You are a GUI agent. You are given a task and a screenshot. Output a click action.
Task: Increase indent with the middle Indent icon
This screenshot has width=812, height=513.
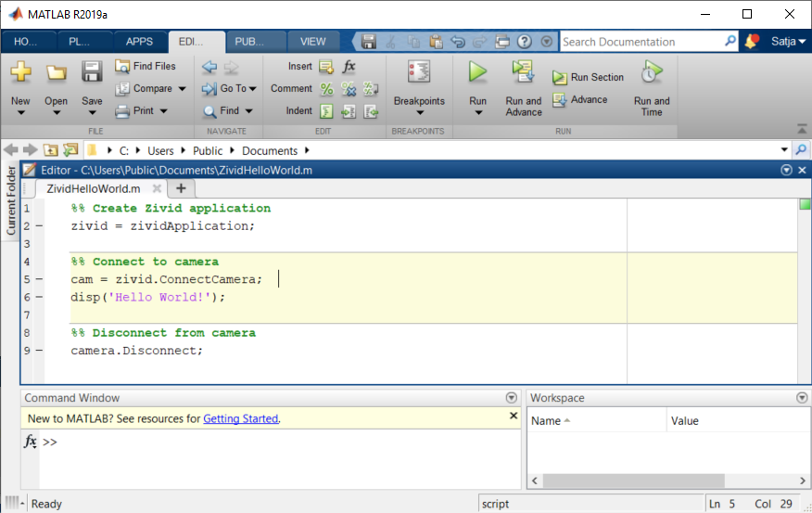pyautogui.click(x=349, y=111)
